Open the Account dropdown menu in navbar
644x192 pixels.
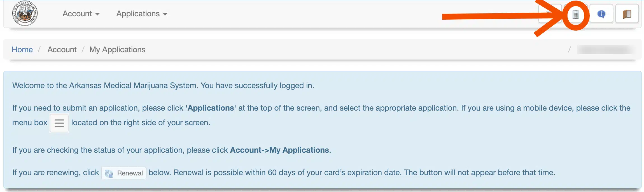(81, 14)
